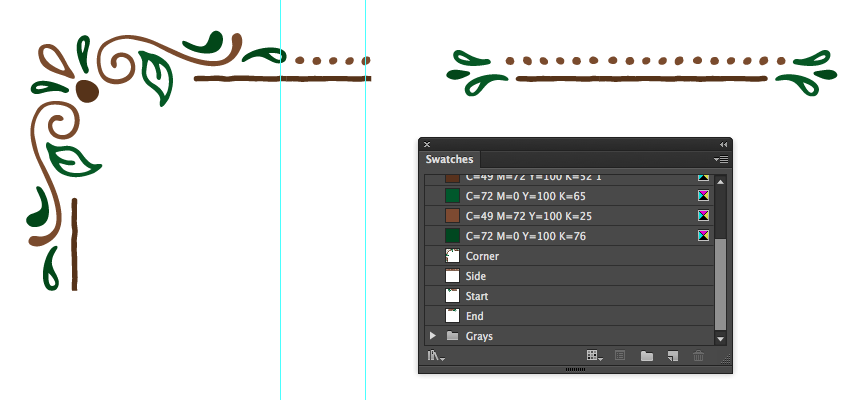Create a New Color Group folder

[647, 356]
